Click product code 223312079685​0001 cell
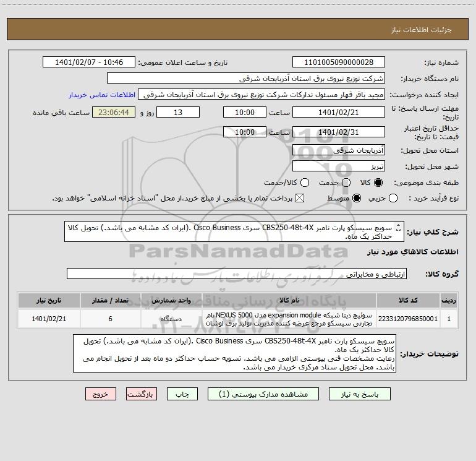Image resolution: width=476 pixels, height=461 pixels. (x=408, y=319)
